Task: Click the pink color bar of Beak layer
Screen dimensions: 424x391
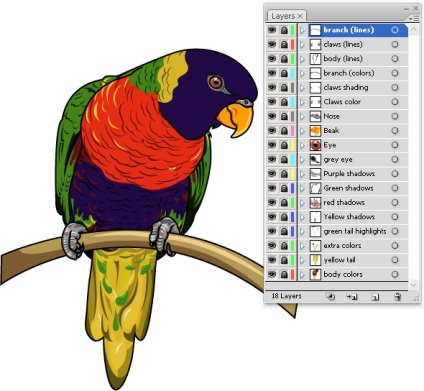Action: coord(292,131)
